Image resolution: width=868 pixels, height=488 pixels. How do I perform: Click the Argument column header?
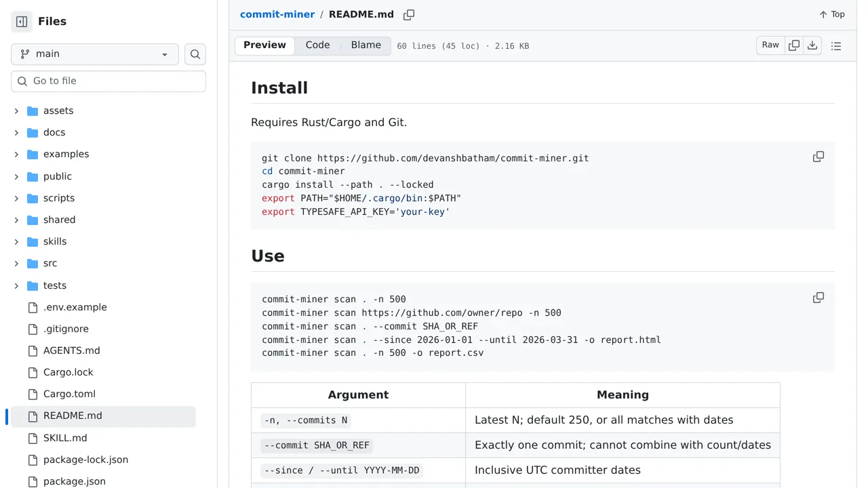click(x=358, y=395)
